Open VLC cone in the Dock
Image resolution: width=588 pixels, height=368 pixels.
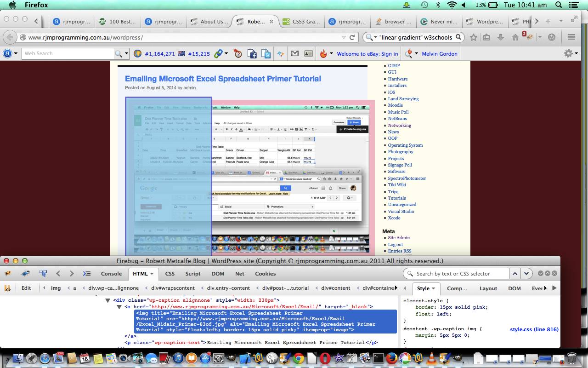coord(431,358)
